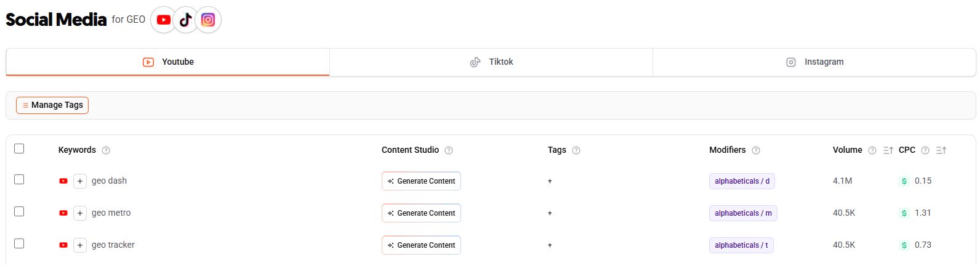Switch to the Tiktok tab
This screenshot has width=980, height=265.
[x=491, y=62]
